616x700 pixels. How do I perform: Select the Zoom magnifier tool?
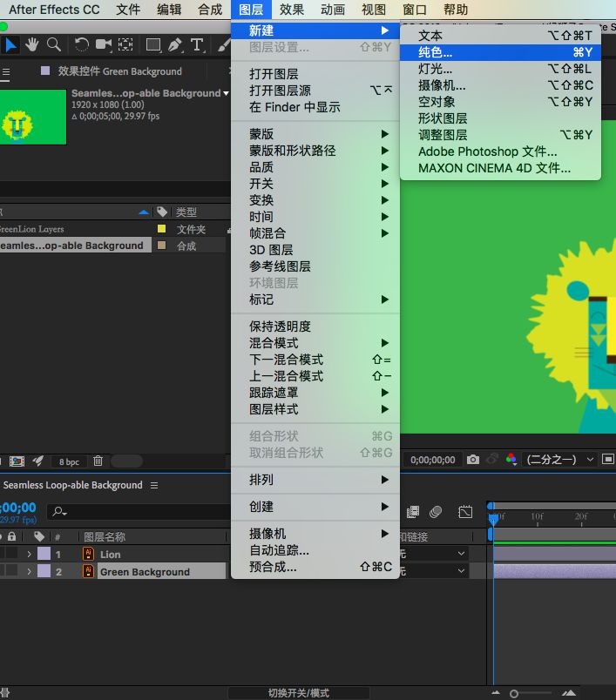point(54,44)
